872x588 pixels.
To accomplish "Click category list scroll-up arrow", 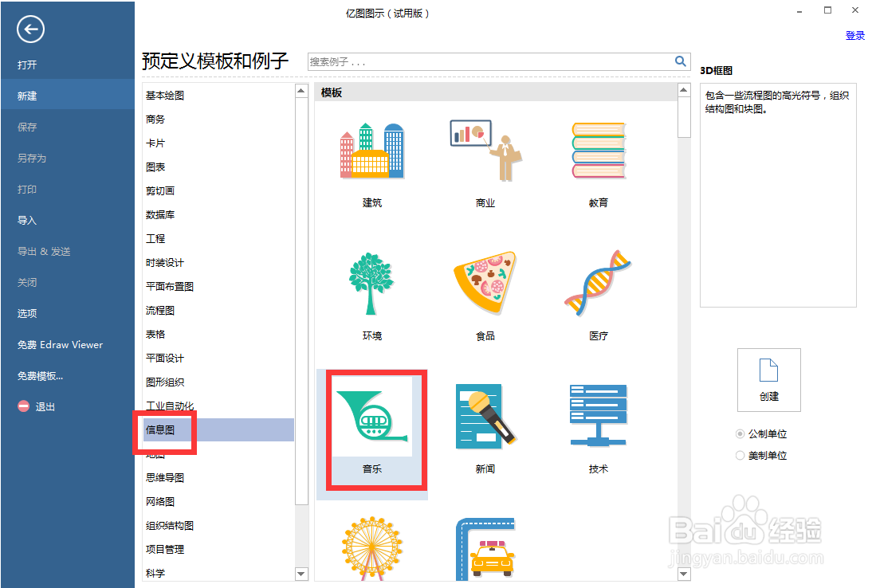I will pos(300,91).
